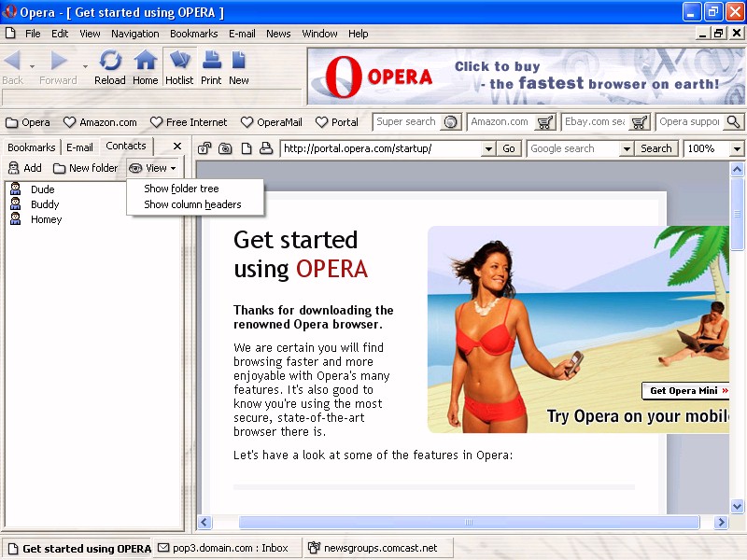The image size is (747, 560).
Task: Go to Home via house icon
Action: [x=146, y=61]
